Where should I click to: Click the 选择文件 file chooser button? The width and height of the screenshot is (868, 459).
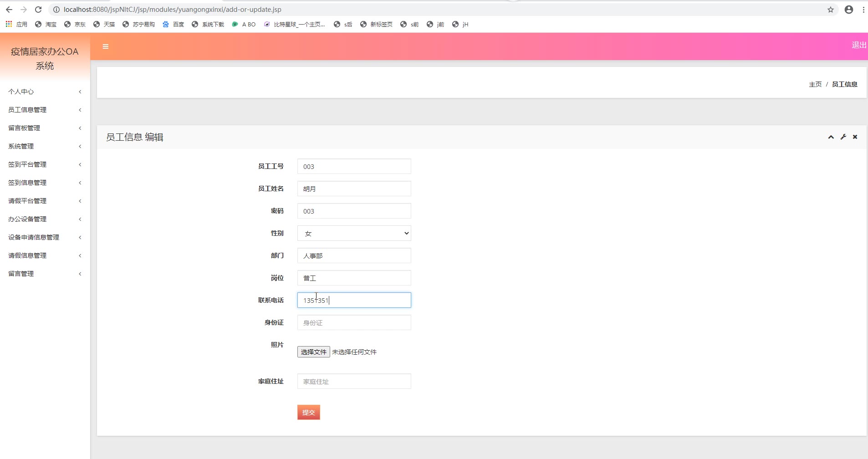[314, 352]
